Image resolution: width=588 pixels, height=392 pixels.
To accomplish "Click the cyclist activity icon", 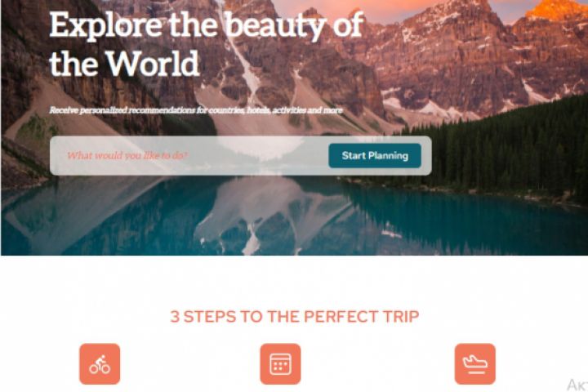I will tap(100, 364).
